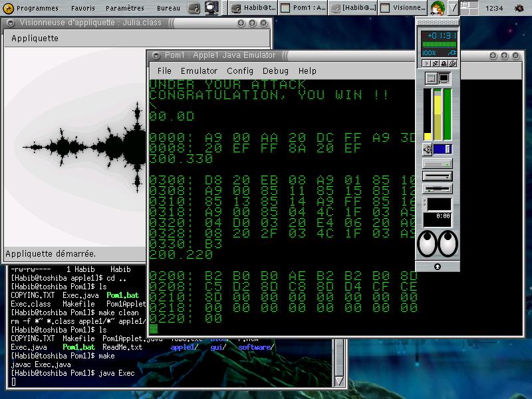
Task: Open the Debug menu
Action: click(x=275, y=70)
